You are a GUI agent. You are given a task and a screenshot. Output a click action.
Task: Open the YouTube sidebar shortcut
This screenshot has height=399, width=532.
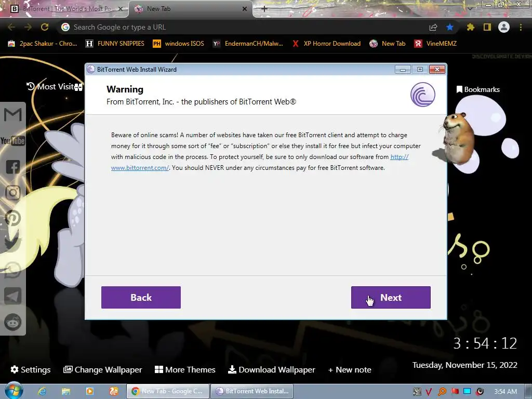13,140
